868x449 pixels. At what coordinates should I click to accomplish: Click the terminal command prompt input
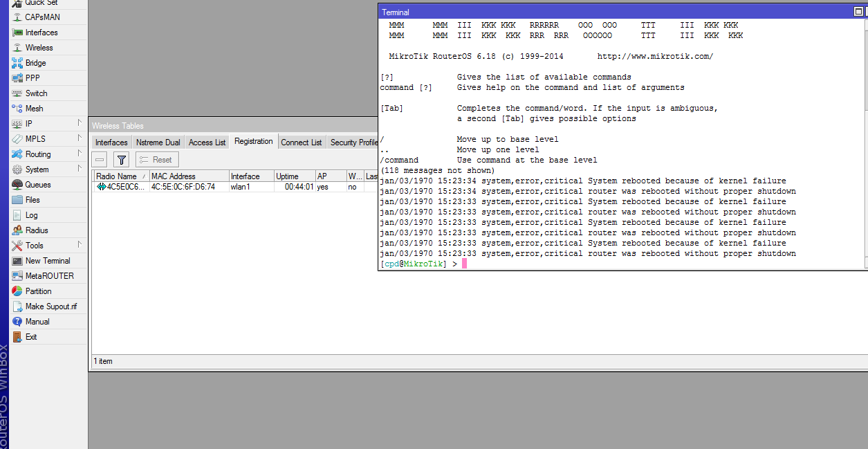pyautogui.click(x=464, y=264)
